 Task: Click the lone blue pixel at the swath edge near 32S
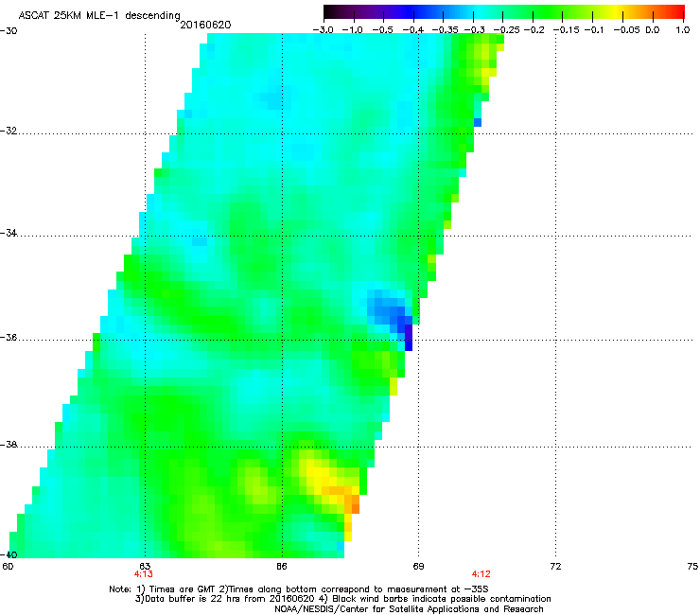click(478, 122)
